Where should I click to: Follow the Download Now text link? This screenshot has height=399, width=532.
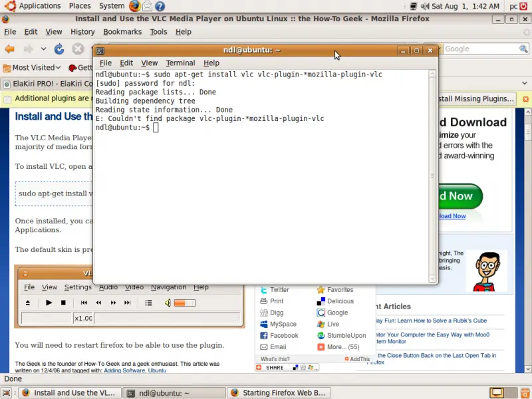point(452,216)
